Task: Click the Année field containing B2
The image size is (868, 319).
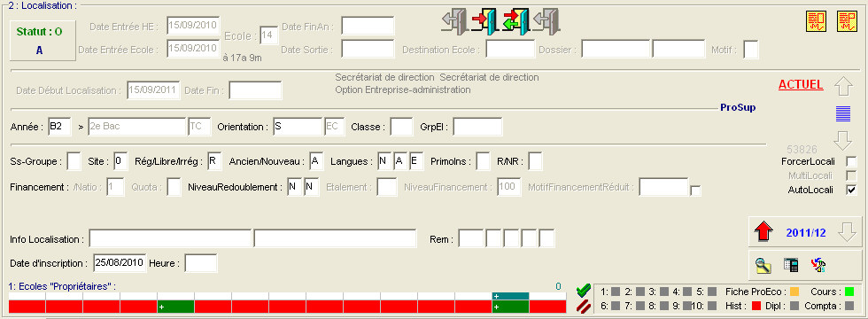Action: 59,127
